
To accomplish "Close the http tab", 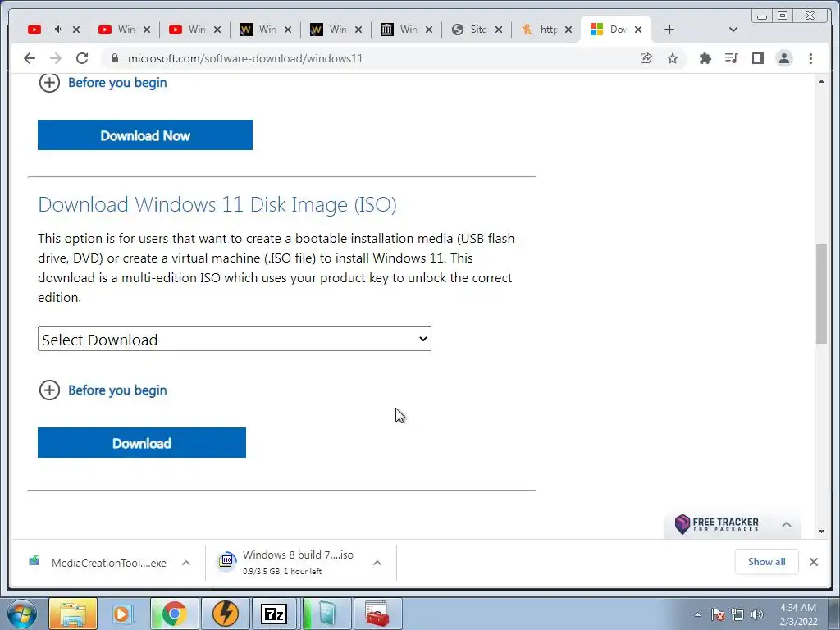I will point(568,30).
